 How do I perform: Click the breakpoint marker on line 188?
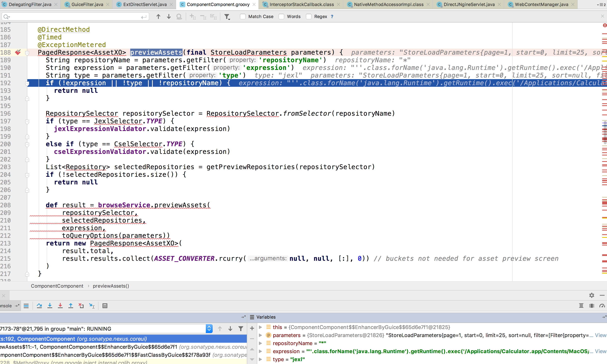(18, 52)
